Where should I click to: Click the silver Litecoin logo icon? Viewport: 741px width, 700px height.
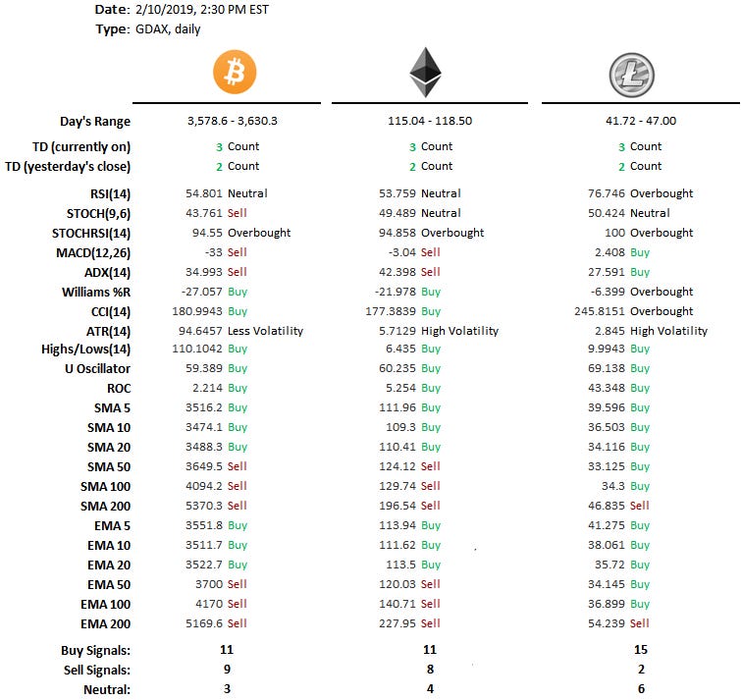pos(632,75)
